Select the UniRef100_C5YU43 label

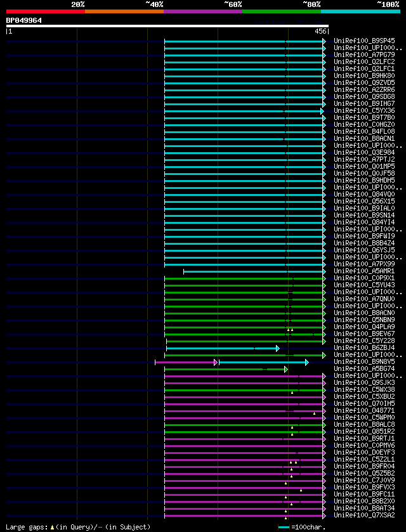point(364,285)
